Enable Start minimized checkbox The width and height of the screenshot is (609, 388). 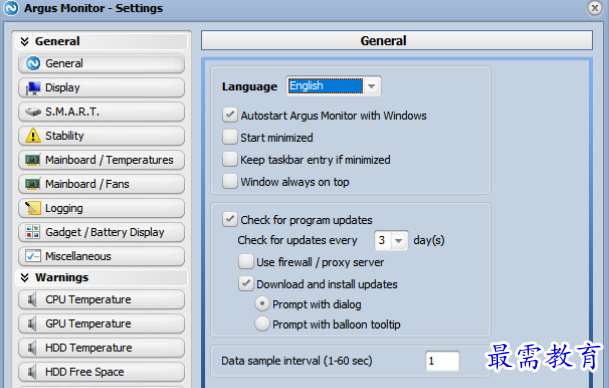point(230,137)
